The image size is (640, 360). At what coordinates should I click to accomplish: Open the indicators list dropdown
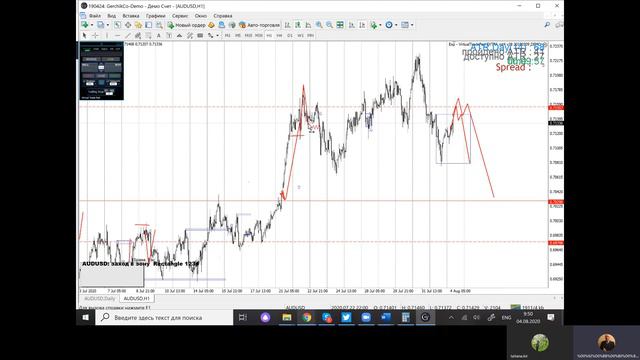[x=376, y=25]
